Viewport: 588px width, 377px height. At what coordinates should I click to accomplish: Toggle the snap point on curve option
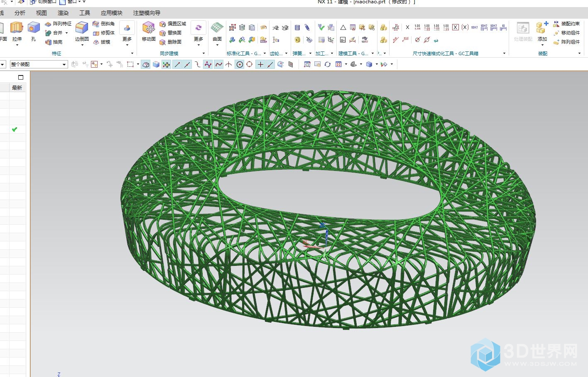[270, 64]
